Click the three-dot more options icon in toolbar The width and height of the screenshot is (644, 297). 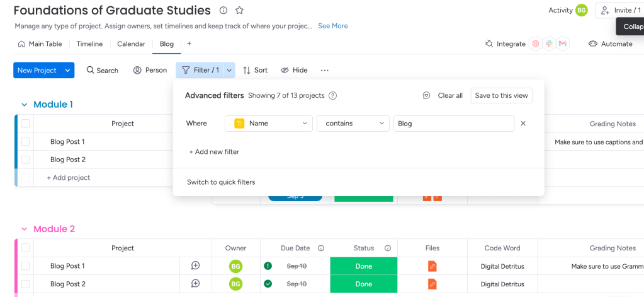click(x=325, y=71)
